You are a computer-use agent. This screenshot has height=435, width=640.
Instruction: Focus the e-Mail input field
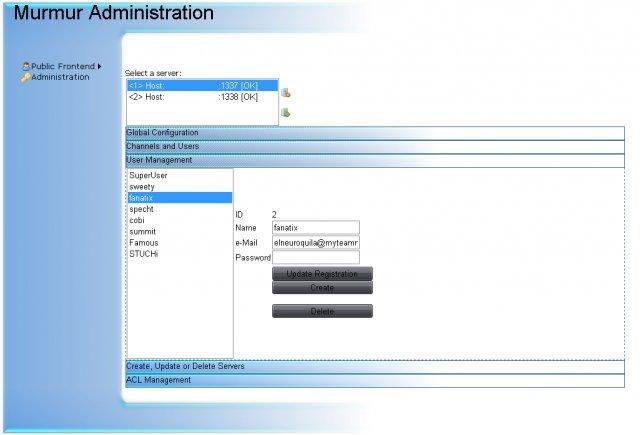316,242
